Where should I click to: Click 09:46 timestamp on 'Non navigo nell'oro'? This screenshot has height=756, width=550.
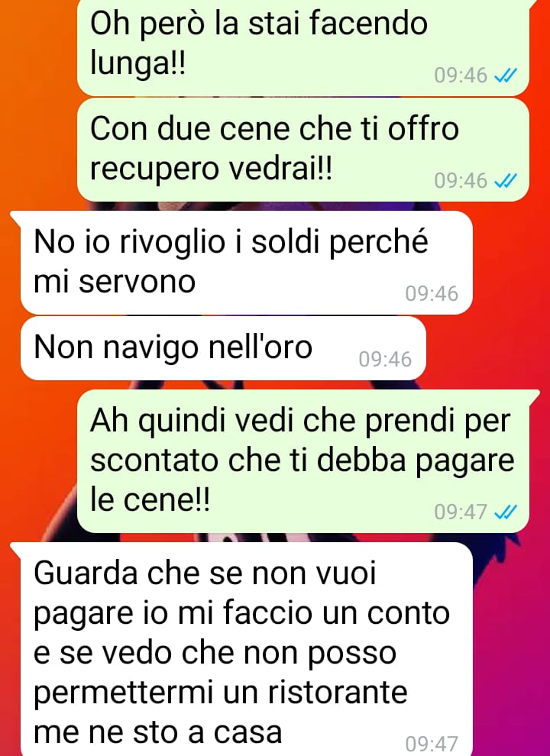point(385,360)
